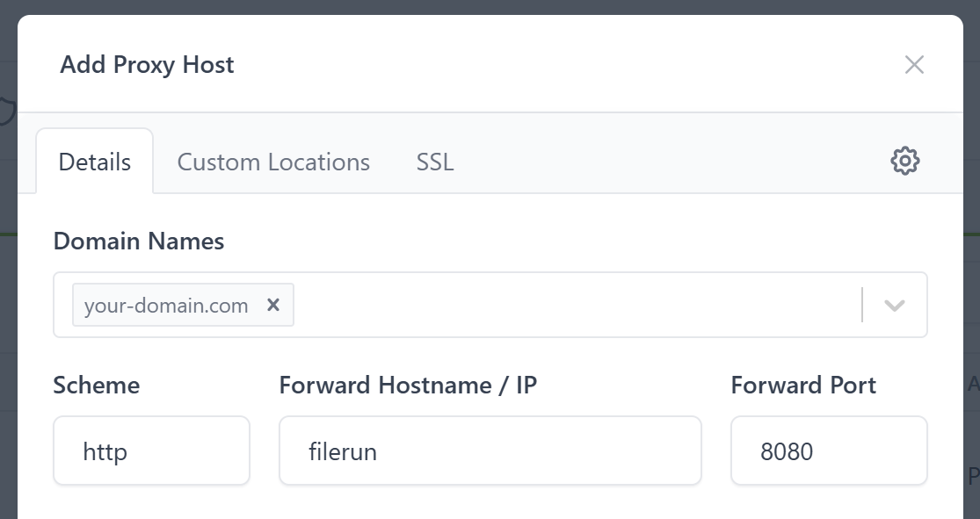Screen dimensions: 980x519
Task: Click empty space in Domain Names box
Action: pyautogui.click(x=571, y=306)
